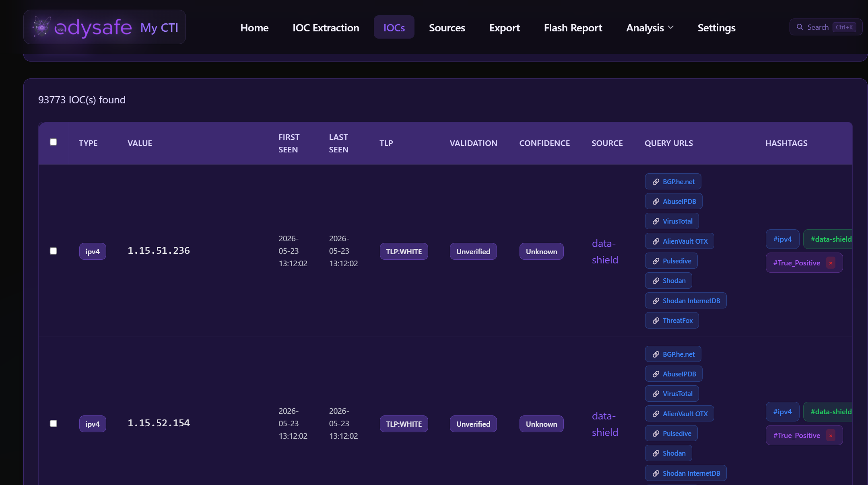Remove #True_Positive tag from 1.15.51.236

point(831,263)
